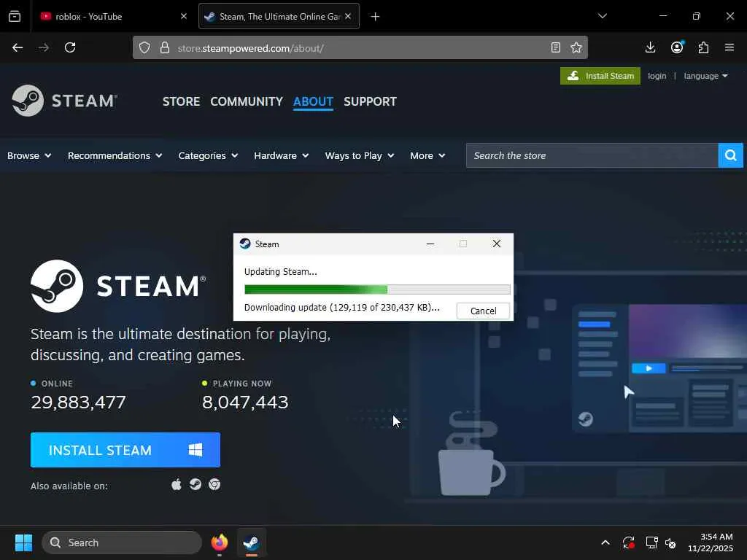Reload the current page
Screen dimensions: 747x560
[x=70, y=47]
